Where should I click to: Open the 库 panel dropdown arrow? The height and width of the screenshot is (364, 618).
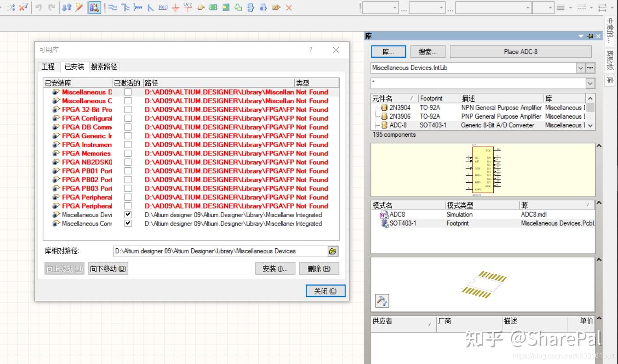coord(580,36)
